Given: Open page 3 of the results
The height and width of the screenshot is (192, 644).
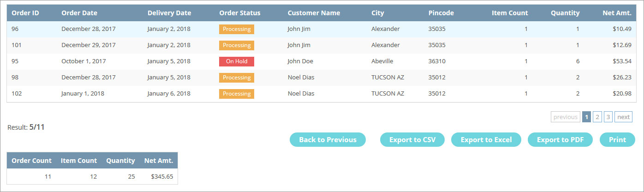Looking at the screenshot, I should [608, 117].
